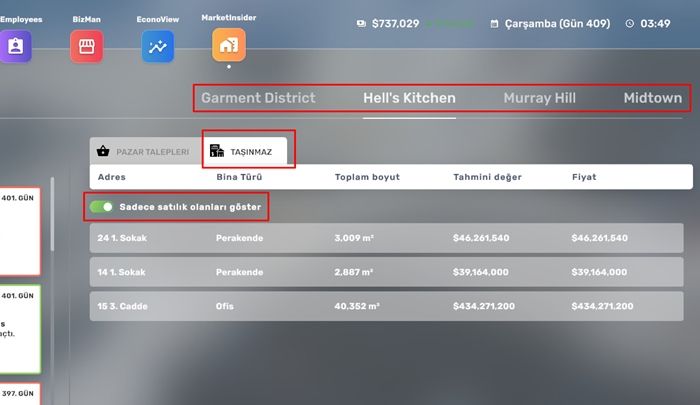
Task: Launch the BizMan app icon
Action: (87, 46)
